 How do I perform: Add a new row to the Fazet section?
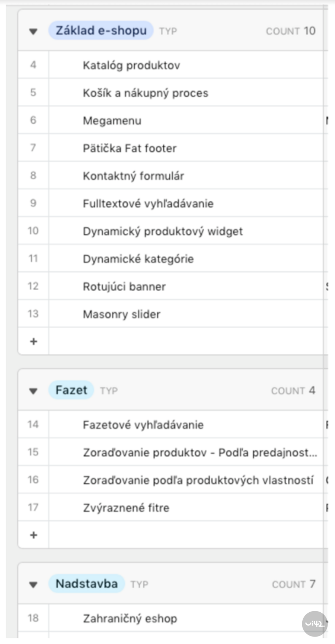33,535
